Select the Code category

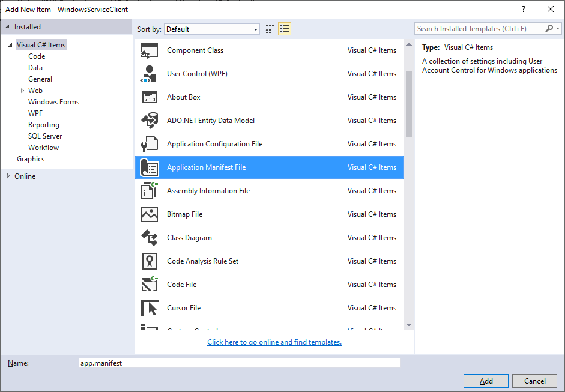[x=37, y=56]
